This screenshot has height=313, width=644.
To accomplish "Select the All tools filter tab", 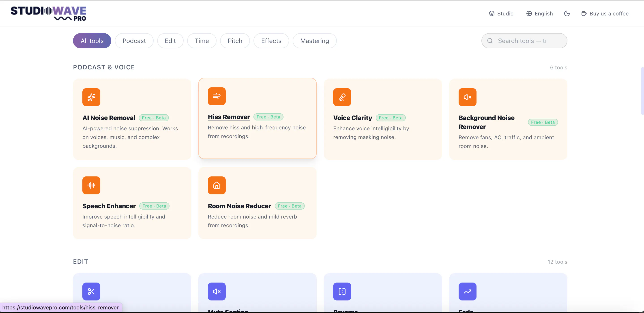I will coord(92,41).
